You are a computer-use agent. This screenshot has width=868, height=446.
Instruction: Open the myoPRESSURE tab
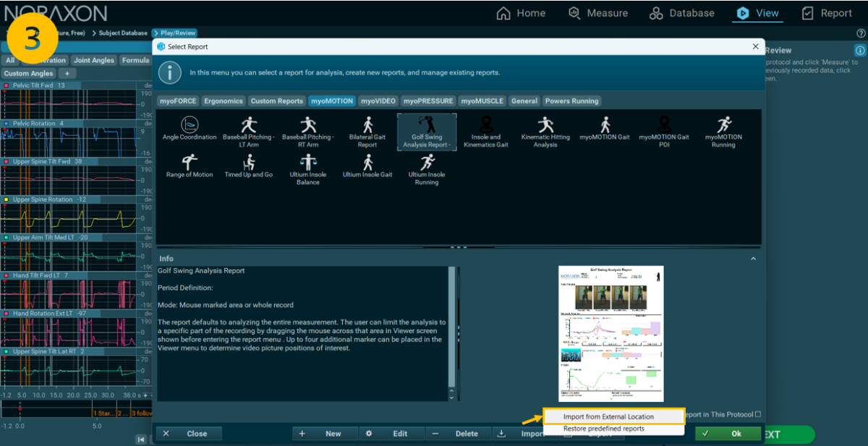429,101
